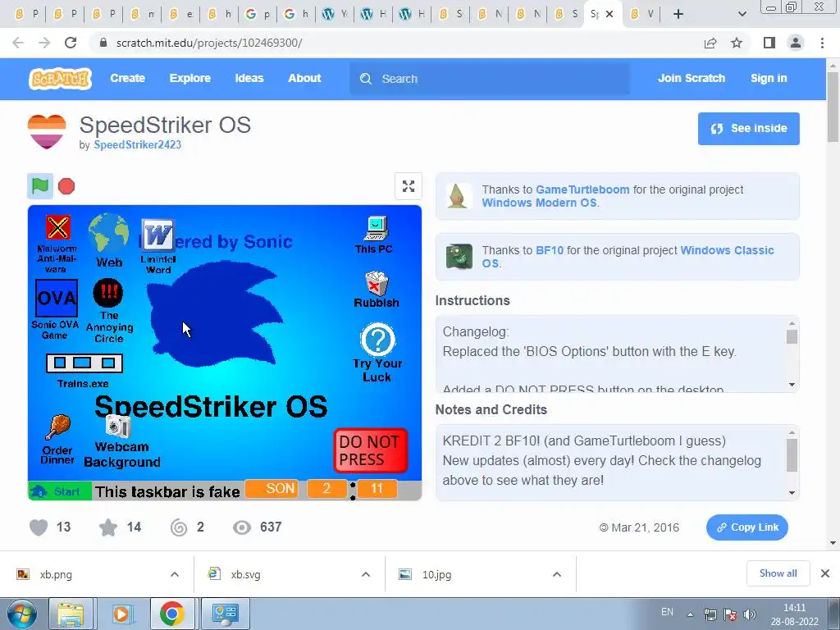The image size is (840, 630).
Task: Open the Web globe icon
Action: [x=109, y=240]
